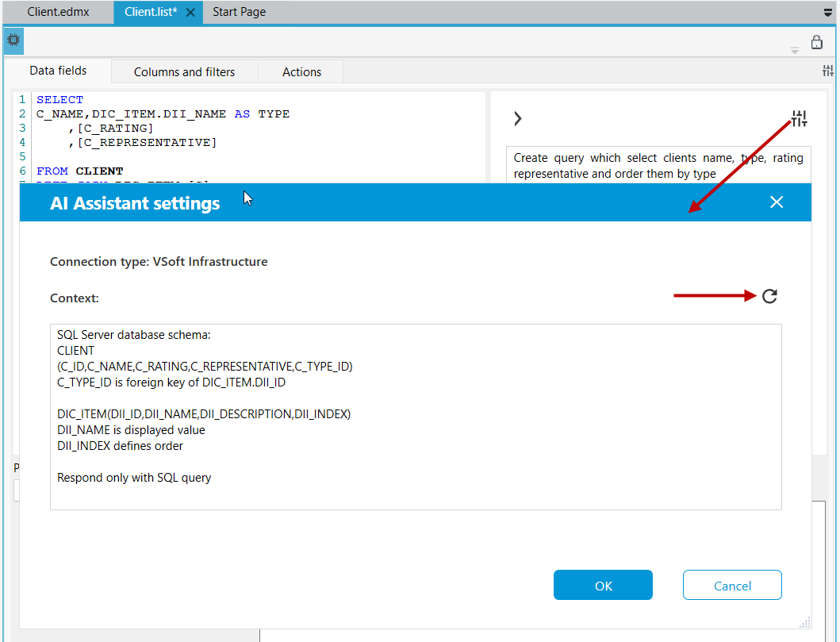Viewport: 840px width, 642px height.
Task: Click the 'DII_NAME is displayed value' line
Action: coord(131,430)
